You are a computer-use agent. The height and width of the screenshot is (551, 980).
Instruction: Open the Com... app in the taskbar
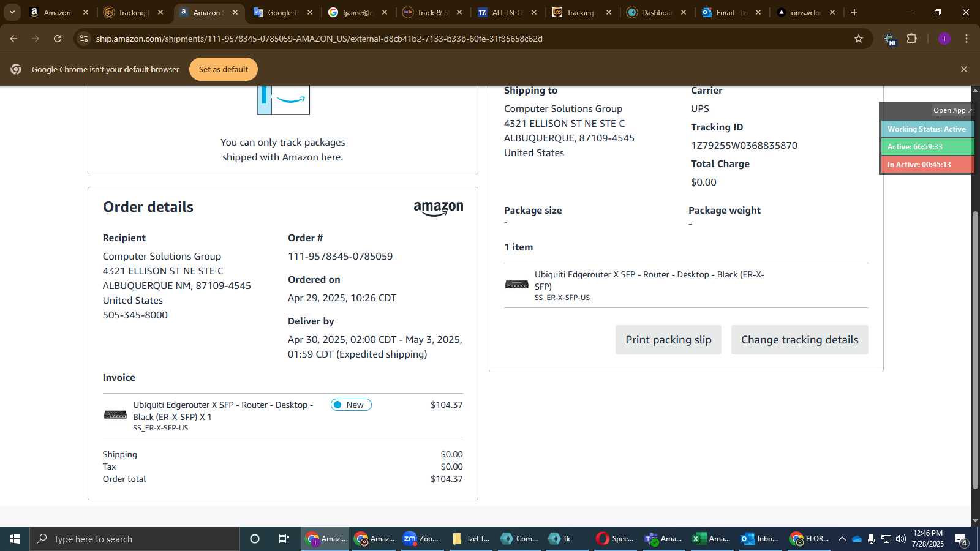tap(519, 539)
